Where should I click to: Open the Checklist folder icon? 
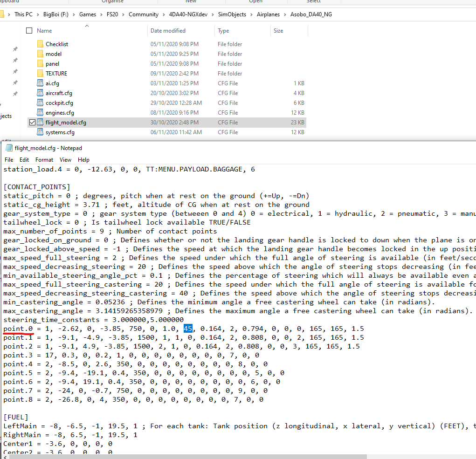click(x=40, y=44)
